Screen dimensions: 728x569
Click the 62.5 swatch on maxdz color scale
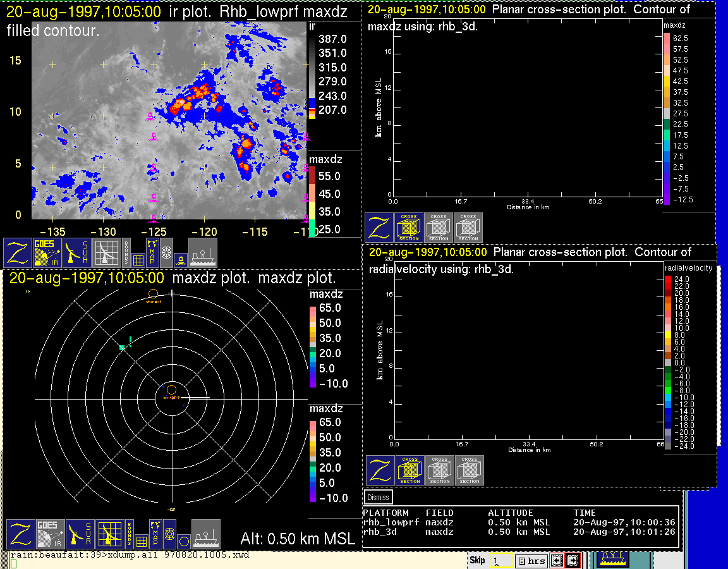point(666,39)
